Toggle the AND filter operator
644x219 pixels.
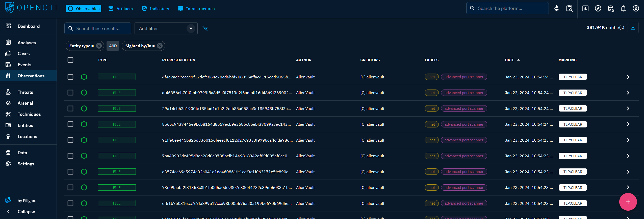[113, 46]
